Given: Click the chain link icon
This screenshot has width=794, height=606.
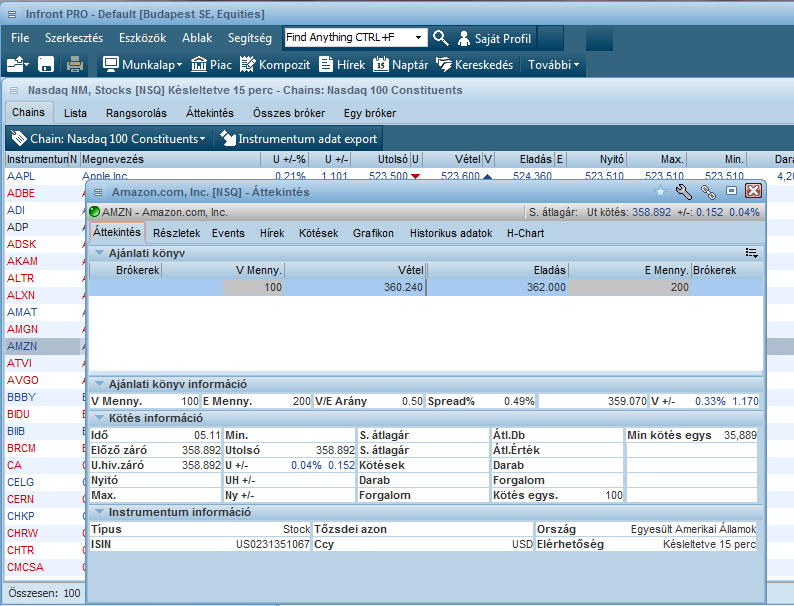Looking at the screenshot, I should (x=708, y=191).
